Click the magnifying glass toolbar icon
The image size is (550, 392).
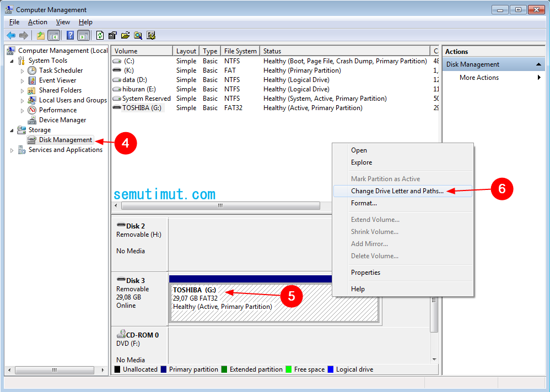pyautogui.click(x=138, y=35)
